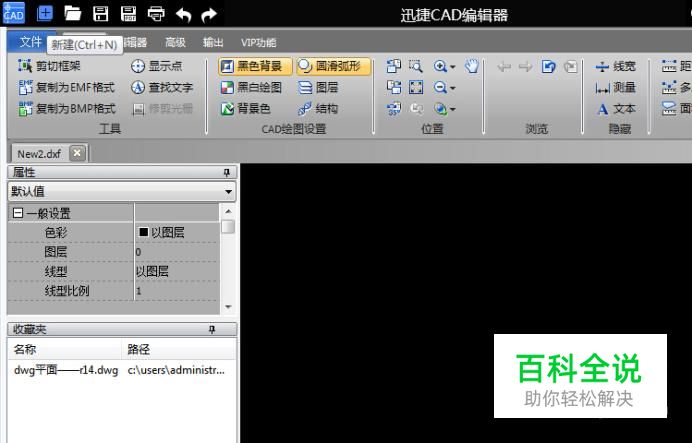692x443 pixels.
Task: Open the zoom in dropdown arrow
Action: [452, 67]
